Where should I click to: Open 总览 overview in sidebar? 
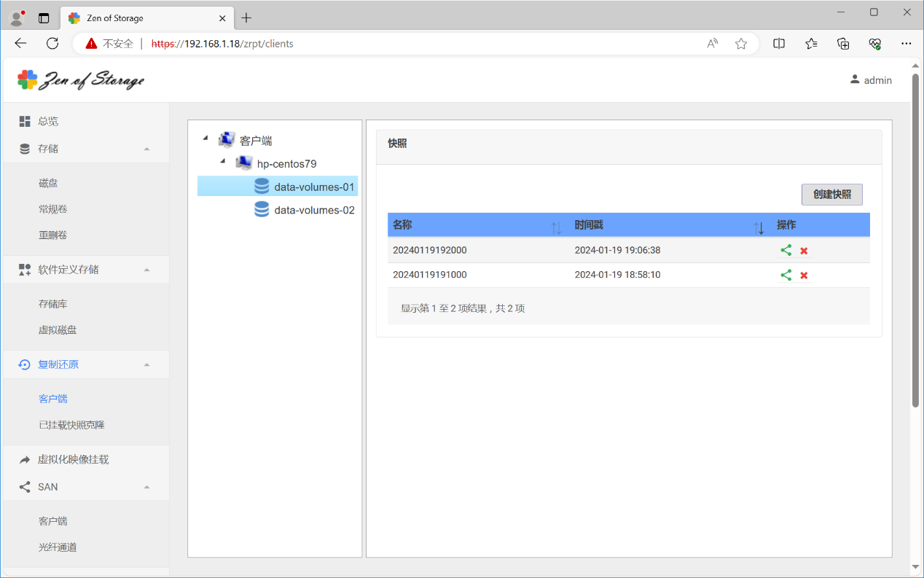(x=48, y=121)
